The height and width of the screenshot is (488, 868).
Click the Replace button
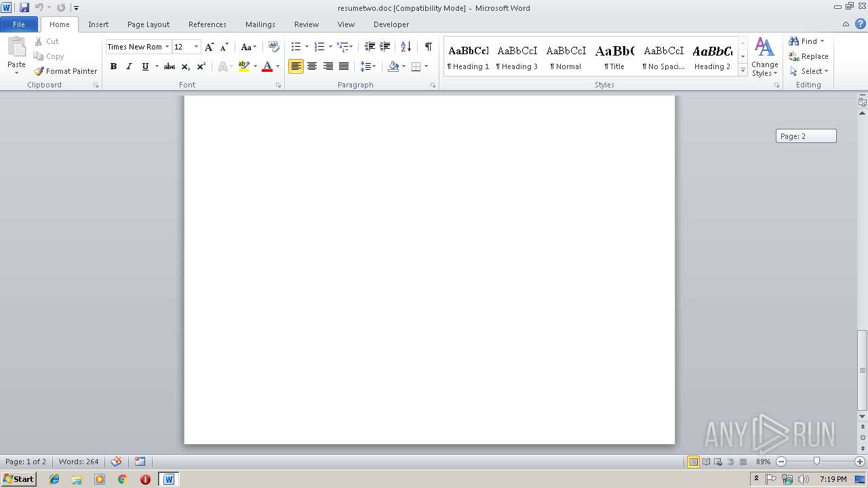click(808, 56)
